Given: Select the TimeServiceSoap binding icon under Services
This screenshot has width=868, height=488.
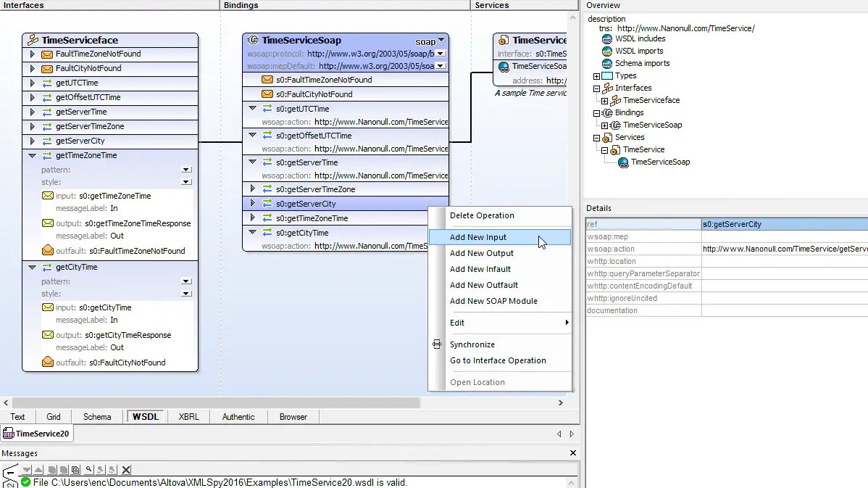Looking at the screenshot, I should tap(623, 162).
